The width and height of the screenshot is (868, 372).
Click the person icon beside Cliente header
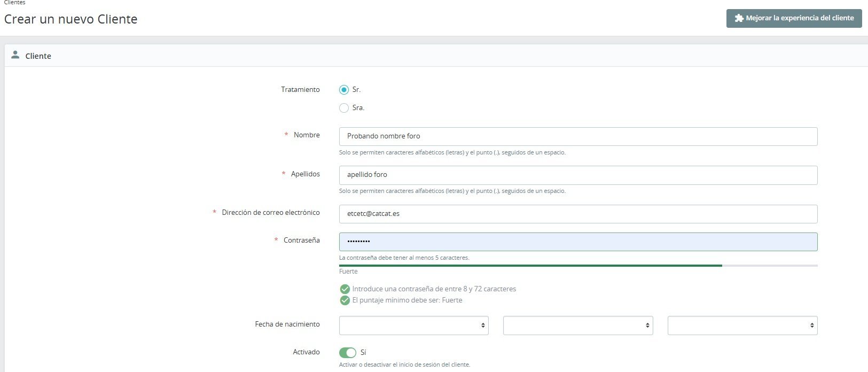tap(15, 55)
